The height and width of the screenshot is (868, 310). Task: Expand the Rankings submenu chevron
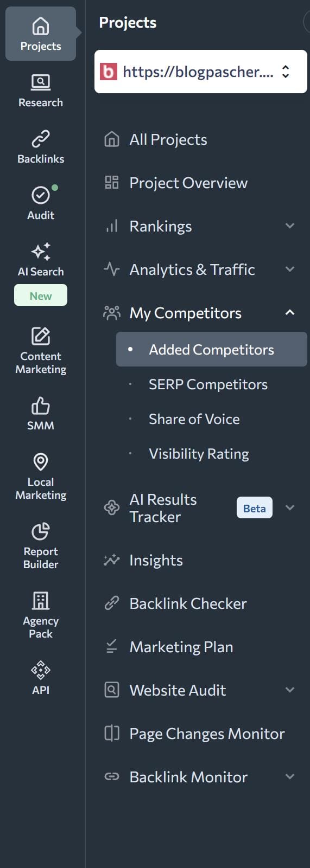point(290,226)
